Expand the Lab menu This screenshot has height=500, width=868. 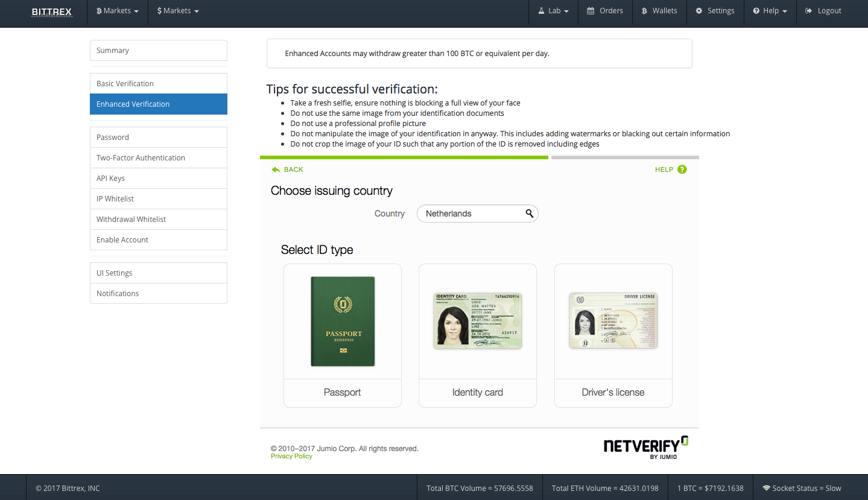553,11
